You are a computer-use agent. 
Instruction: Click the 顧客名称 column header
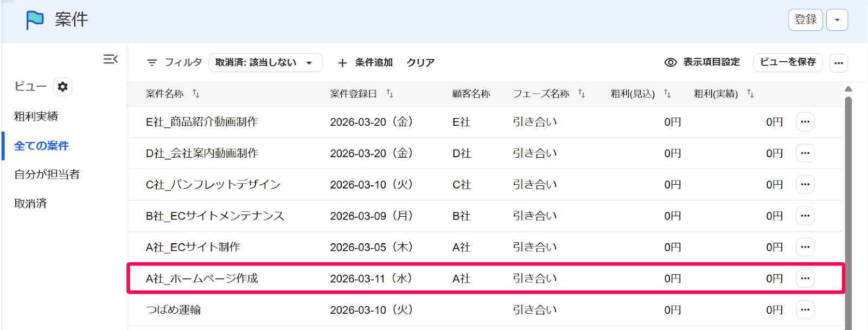click(x=471, y=94)
